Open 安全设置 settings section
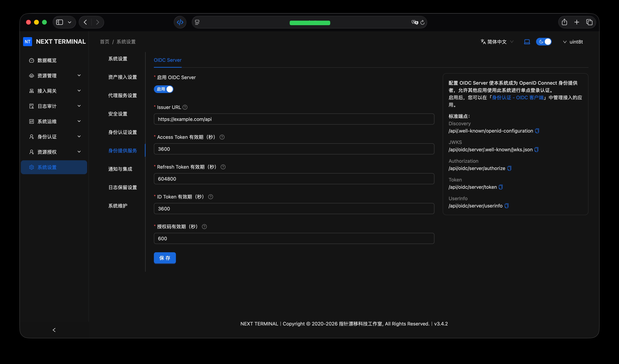Screen dimensions: 619x364 click(118, 114)
